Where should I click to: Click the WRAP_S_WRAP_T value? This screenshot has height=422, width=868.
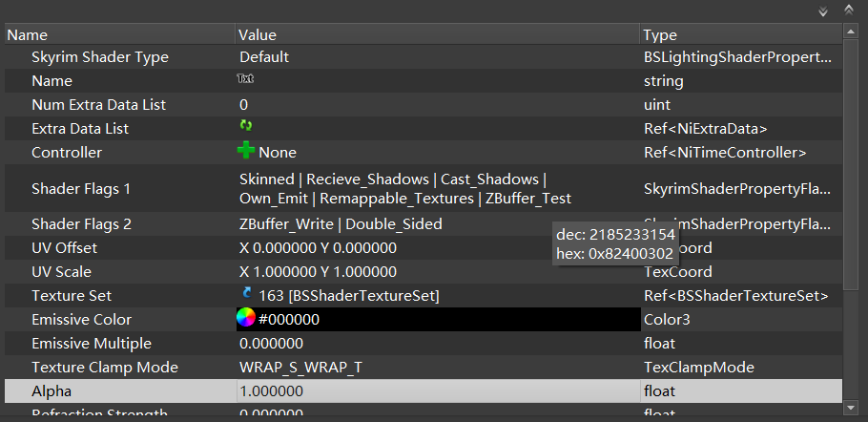pyautogui.click(x=300, y=368)
